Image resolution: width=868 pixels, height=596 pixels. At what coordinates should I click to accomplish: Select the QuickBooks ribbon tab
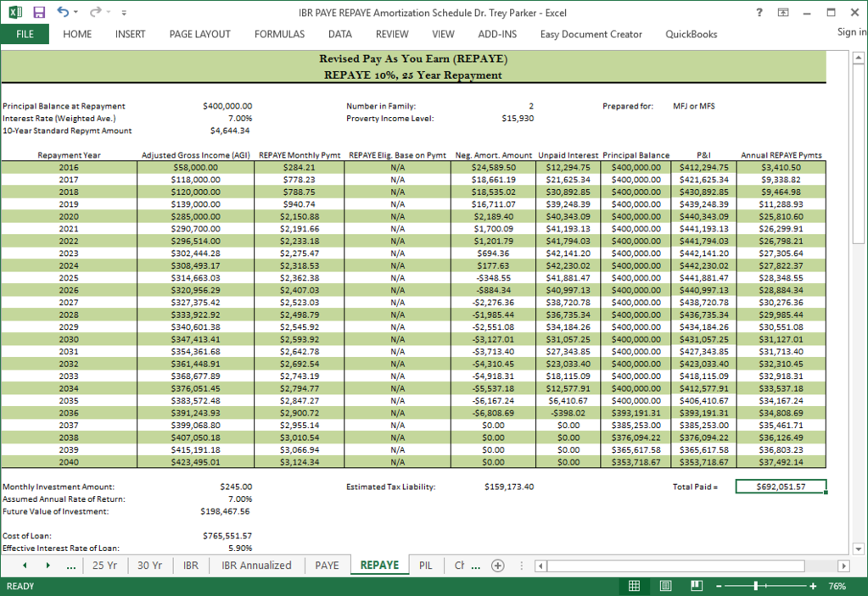[691, 34]
